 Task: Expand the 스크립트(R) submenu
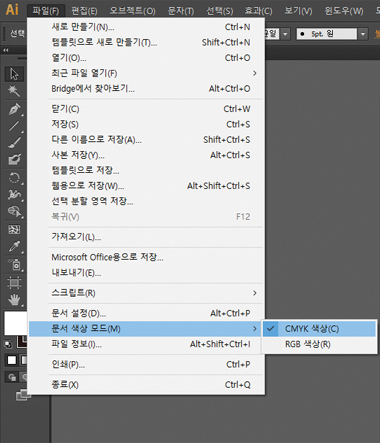click(147, 293)
